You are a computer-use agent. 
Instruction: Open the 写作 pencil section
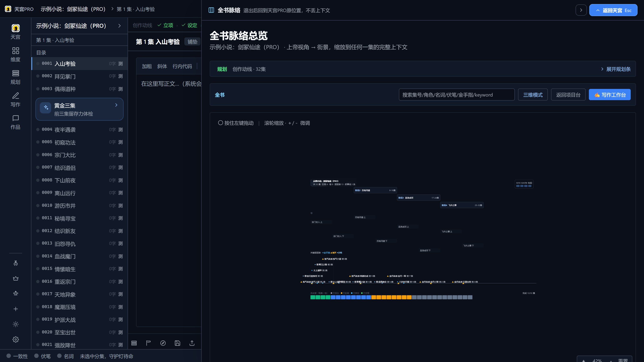click(x=15, y=99)
